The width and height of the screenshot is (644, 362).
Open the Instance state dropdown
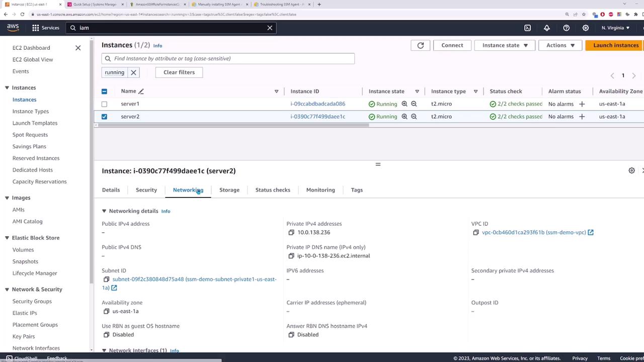(x=505, y=45)
